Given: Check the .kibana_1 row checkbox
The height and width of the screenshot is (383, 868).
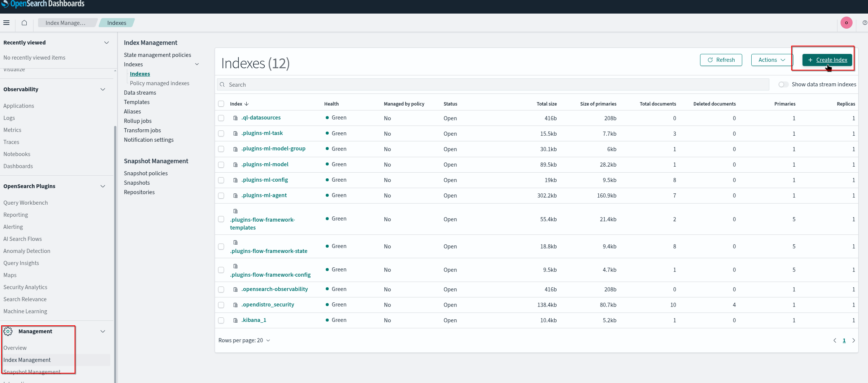Looking at the screenshot, I should coord(221,320).
